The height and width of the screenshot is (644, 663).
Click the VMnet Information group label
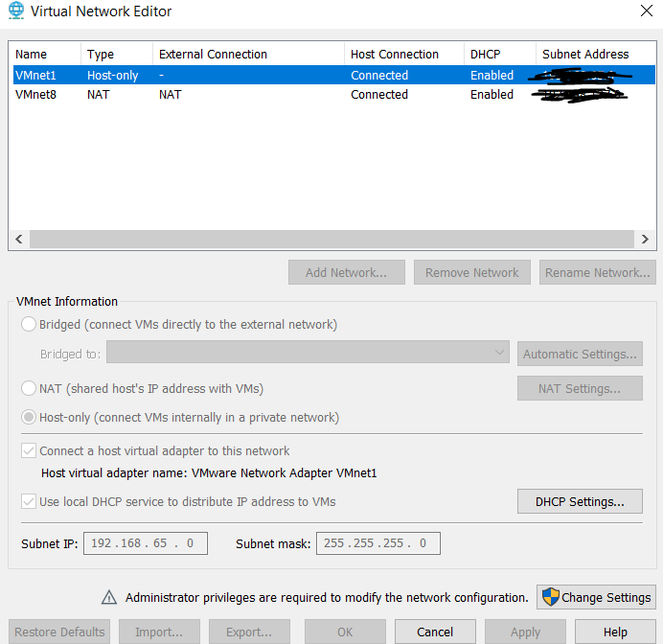pyautogui.click(x=67, y=302)
